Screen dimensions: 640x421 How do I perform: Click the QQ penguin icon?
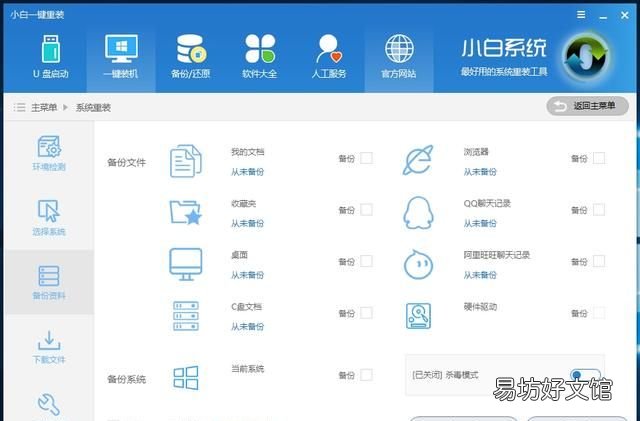(418, 213)
